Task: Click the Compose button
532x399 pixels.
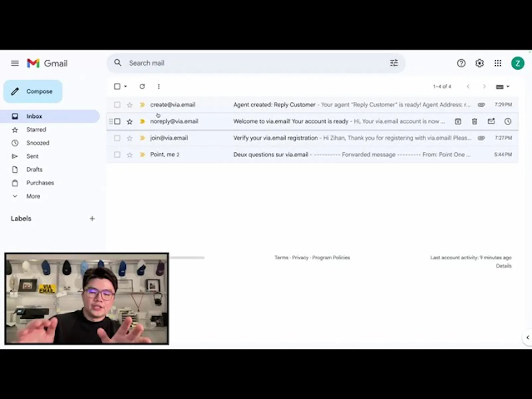Action: pyautogui.click(x=33, y=91)
